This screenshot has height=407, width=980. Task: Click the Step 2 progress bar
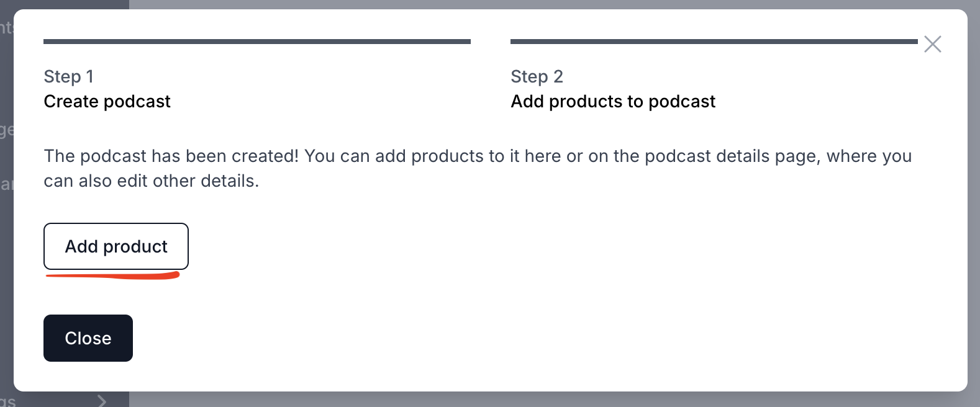[713, 42]
